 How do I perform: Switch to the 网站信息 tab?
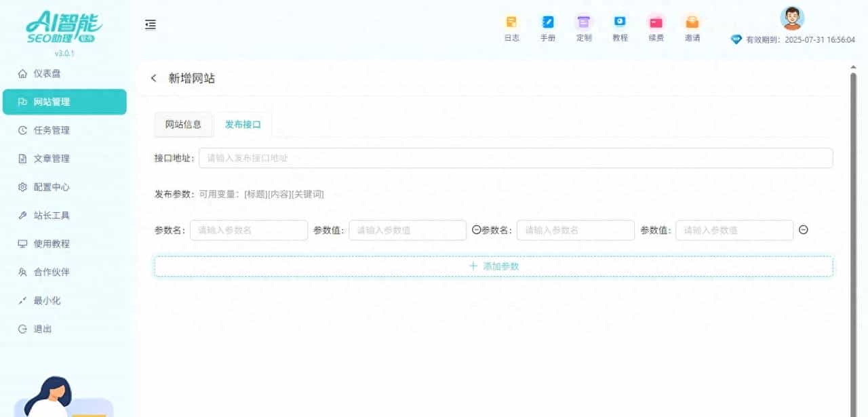(x=182, y=124)
